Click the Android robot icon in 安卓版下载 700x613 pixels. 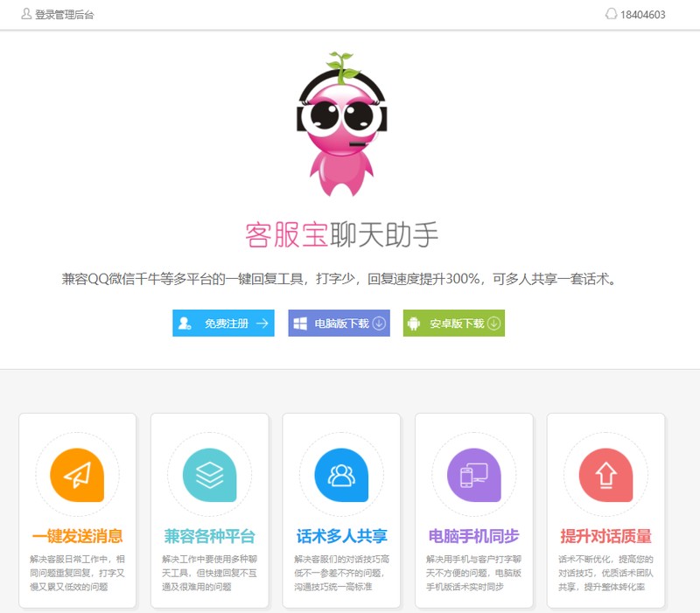414,323
